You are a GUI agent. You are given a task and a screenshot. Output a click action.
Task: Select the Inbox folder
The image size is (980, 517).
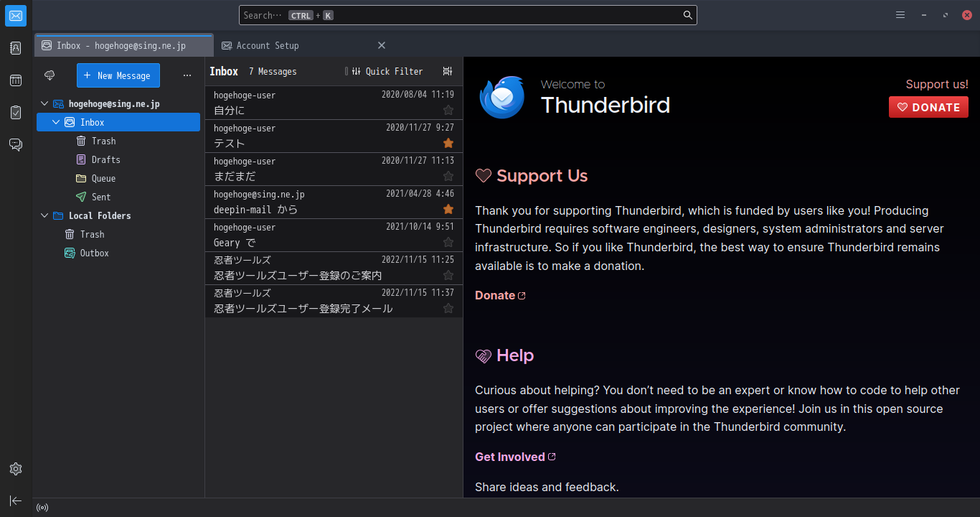pyautogui.click(x=118, y=123)
